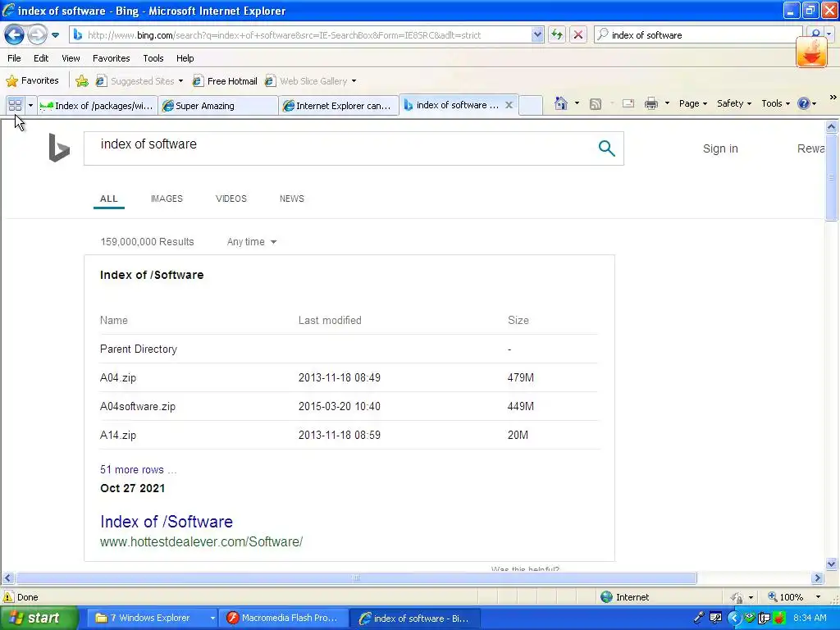Click the Bing logo

(x=59, y=148)
